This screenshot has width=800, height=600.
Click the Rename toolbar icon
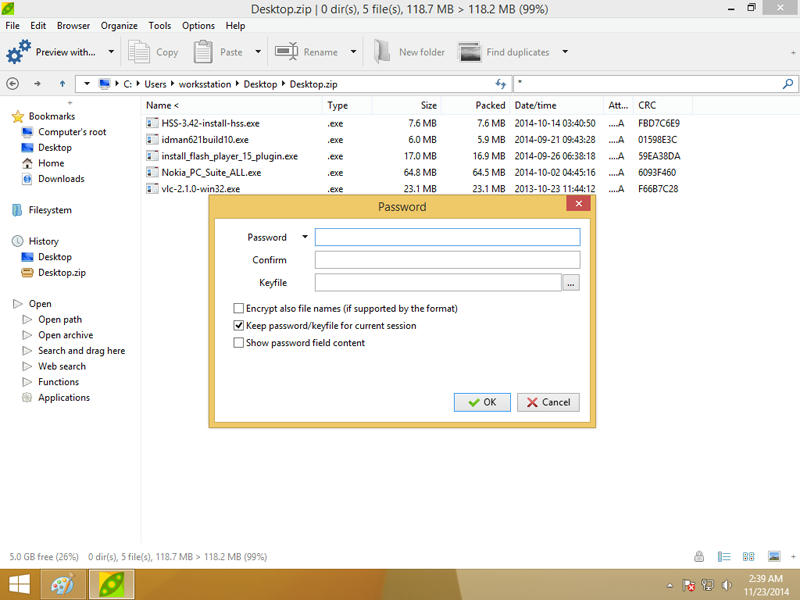(x=286, y=52)
